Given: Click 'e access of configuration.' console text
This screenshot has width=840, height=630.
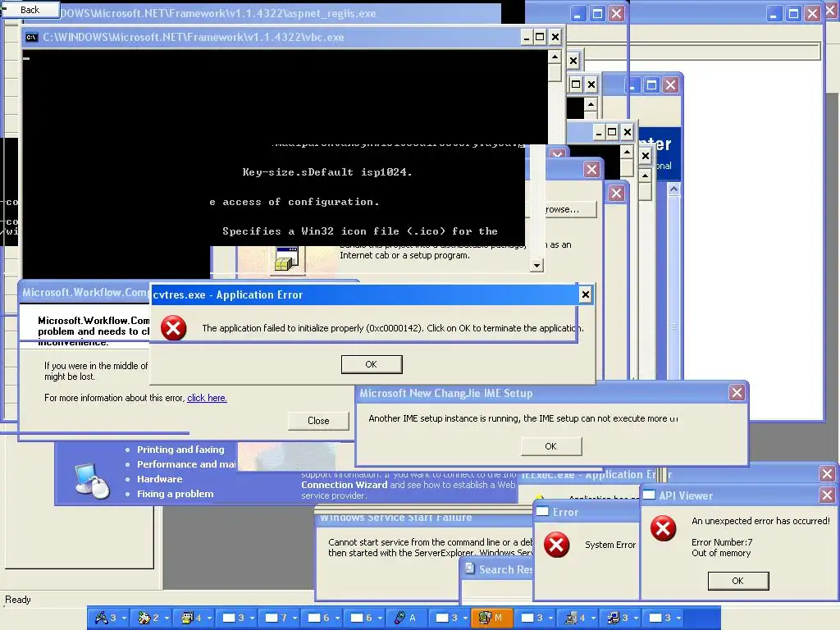Looking at the screenshot, I should pyautogui.click(x=294, y=202).
